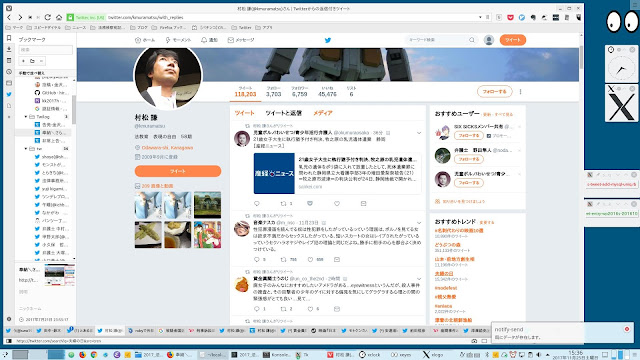Open the Notes panel icon in side panel

[x=9, y=60]
